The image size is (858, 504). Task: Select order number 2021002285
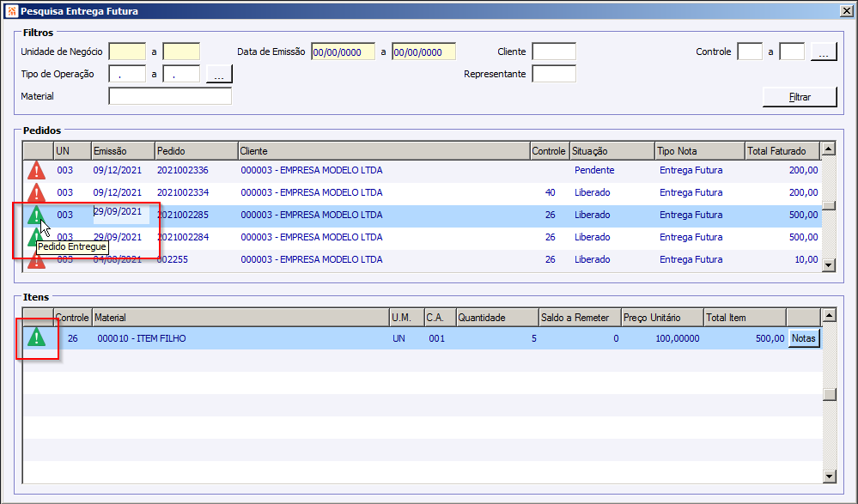(183, 215)
